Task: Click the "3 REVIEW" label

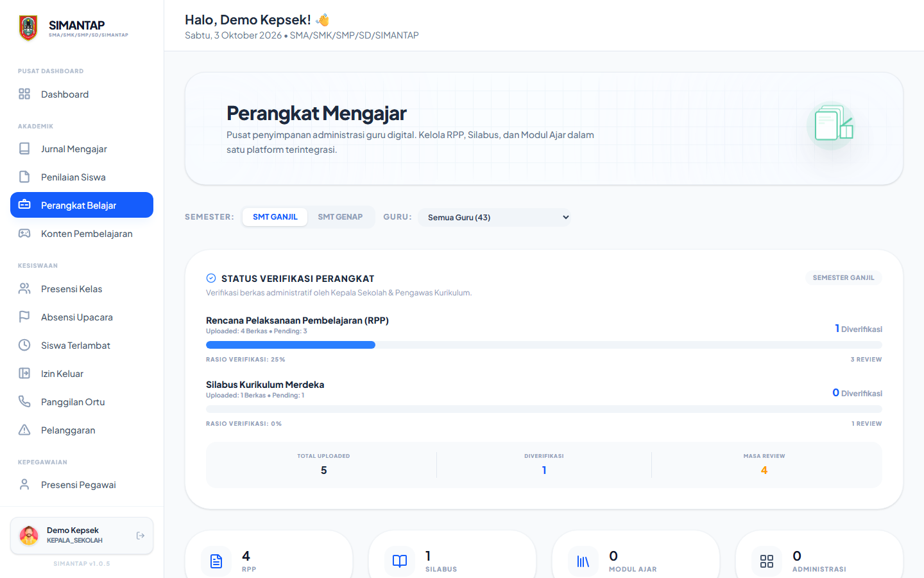Action: (x=866, y=360)
